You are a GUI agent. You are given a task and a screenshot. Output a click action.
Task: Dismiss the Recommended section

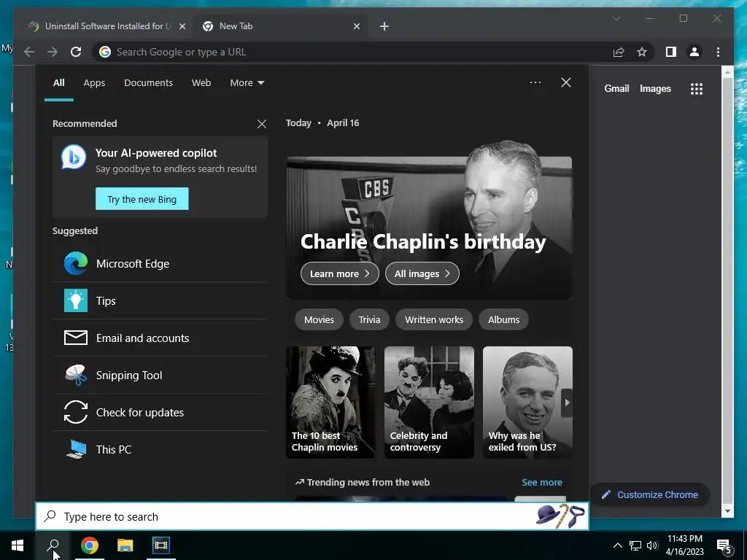point(262,124)
